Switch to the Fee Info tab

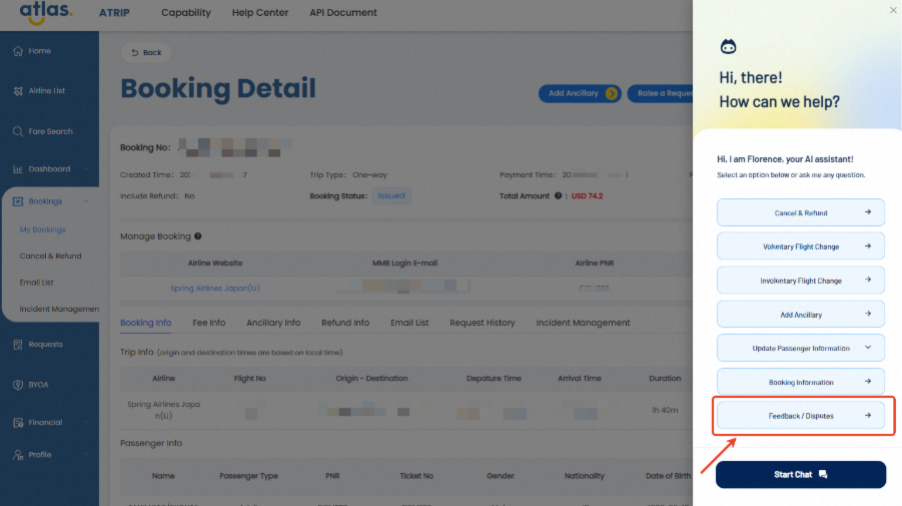click(209, 323)
